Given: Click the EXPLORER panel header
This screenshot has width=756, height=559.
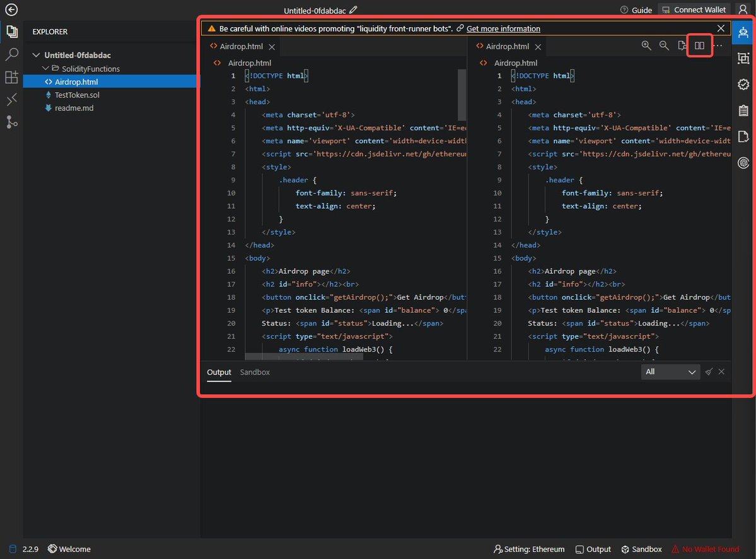Looking at the screenshot, I should tap(50, 32).
